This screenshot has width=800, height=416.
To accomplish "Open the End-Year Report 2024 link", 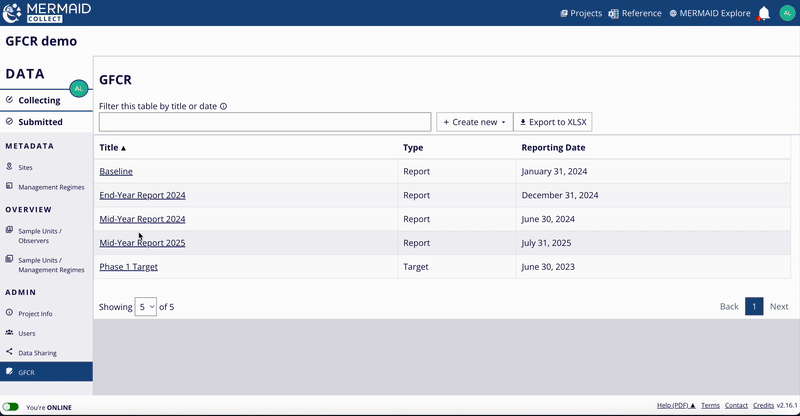I will click(142, 195).
